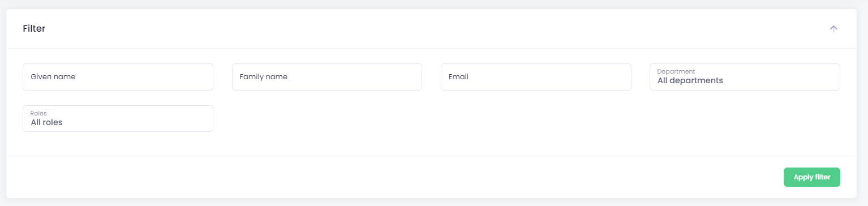
Task: Collapse the Filter panel with the up arrow
Action: [833, 29]
